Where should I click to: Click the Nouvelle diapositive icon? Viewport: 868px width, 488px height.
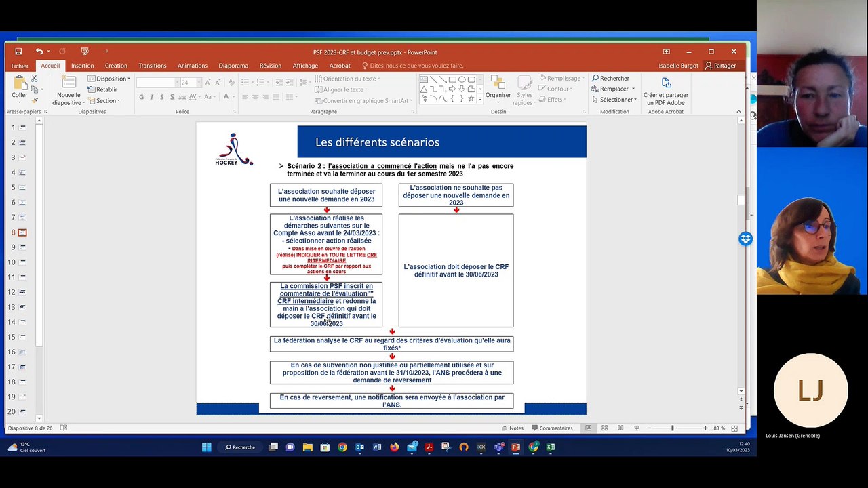[68, 83]
